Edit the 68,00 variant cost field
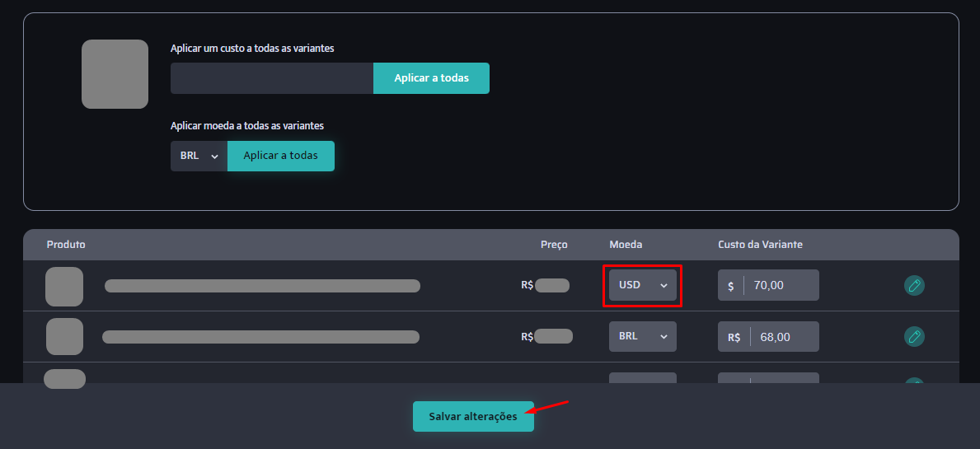Image resolution: width=980 pixels, height=449 pixels. (768, 337)
